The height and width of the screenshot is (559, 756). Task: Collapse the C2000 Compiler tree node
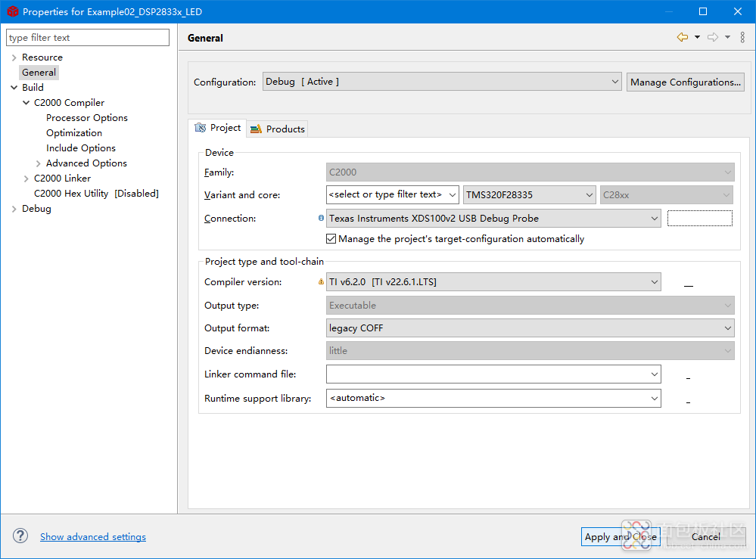pos(26,103)
